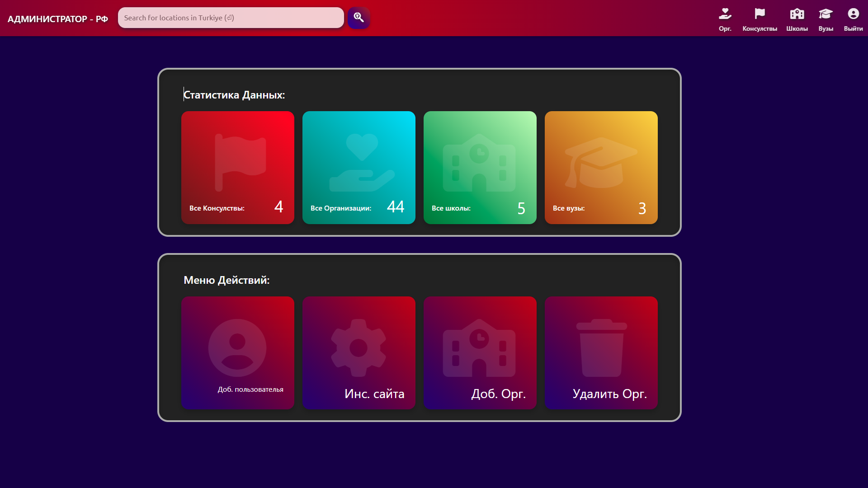Open the Консулствы flag nav icon
This screenshot has width=868, height=488.
coord(760,14)
